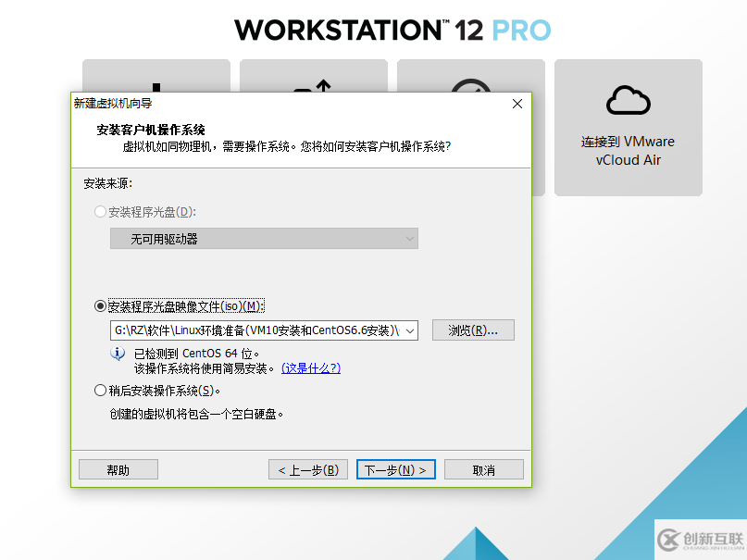
Task: Click the text 创建的虚拟机将包含一个空白硬盘
Action: pos(196,415)
